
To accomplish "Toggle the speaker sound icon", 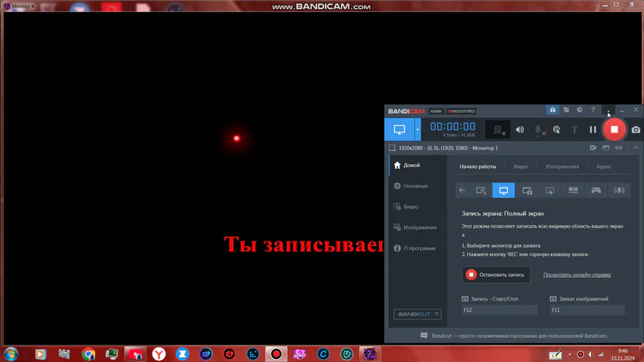I will click(519, 129).
